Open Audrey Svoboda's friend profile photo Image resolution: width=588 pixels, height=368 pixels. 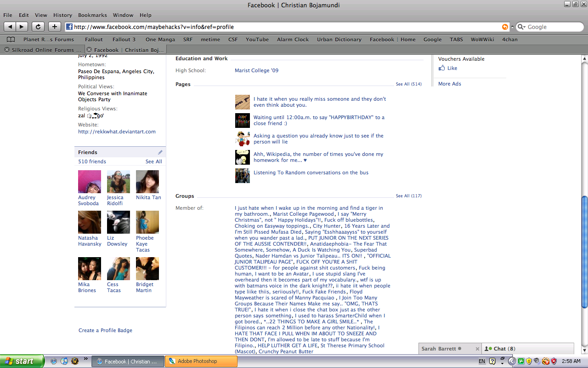pos(90,182)
